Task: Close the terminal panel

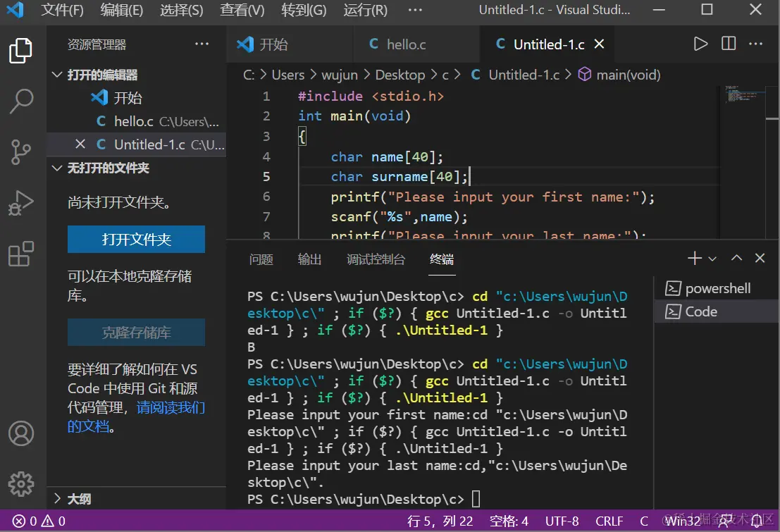Action: [760, 258]
